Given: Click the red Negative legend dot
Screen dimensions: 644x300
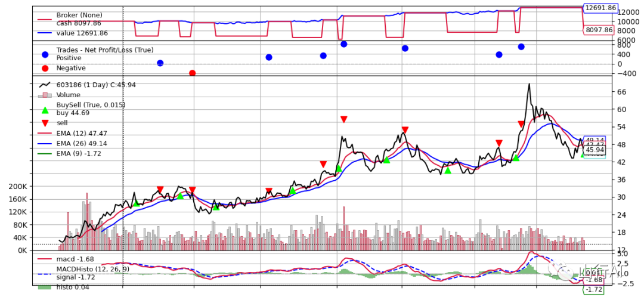Looking at the screenshot, I should click(x=45, y=68).
